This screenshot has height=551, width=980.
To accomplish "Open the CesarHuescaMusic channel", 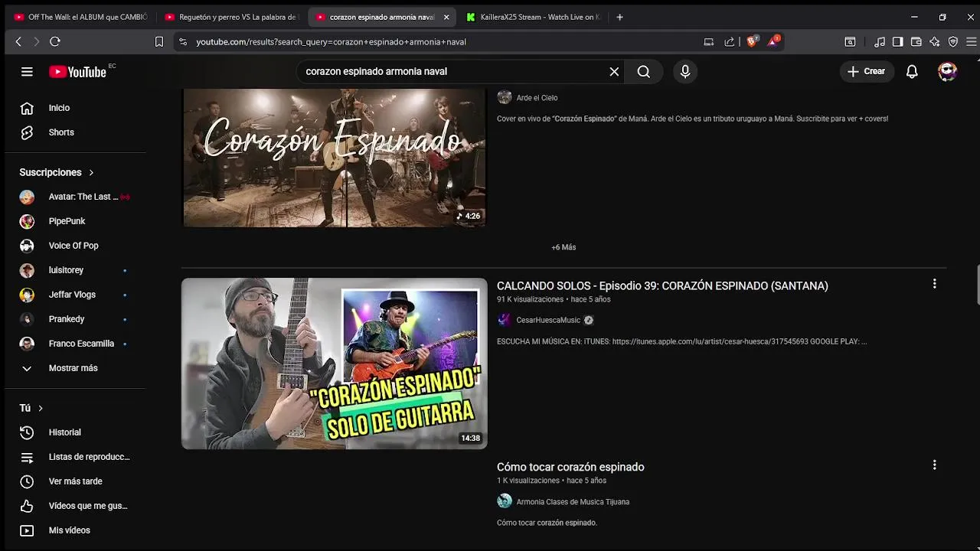I will [548, 320].
